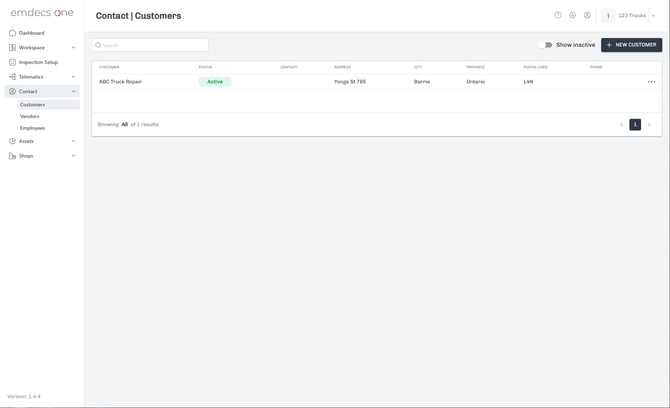Image resolution: width=670 pixels, height=408 pixels.
Task: Expand the Shops menu chevron
Action: pyautogui.click(x=73, y=156)
